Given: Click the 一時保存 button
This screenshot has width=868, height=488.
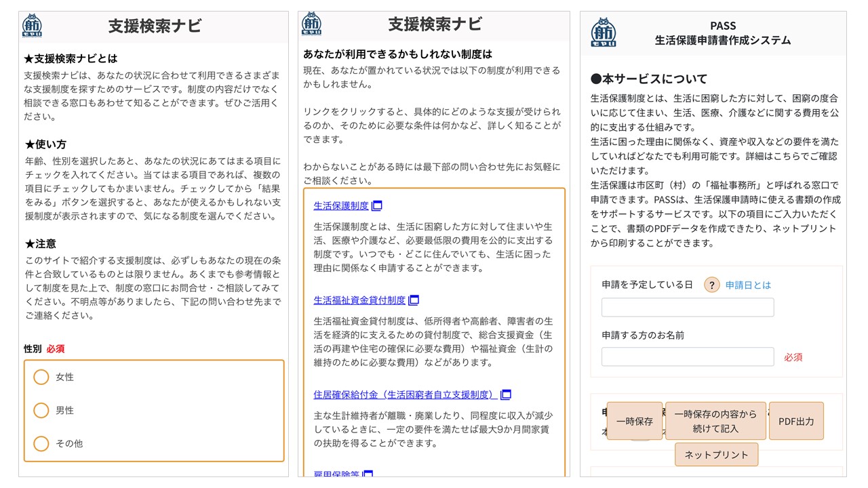Looking at the screenshot, I should [x=635, y=421].
